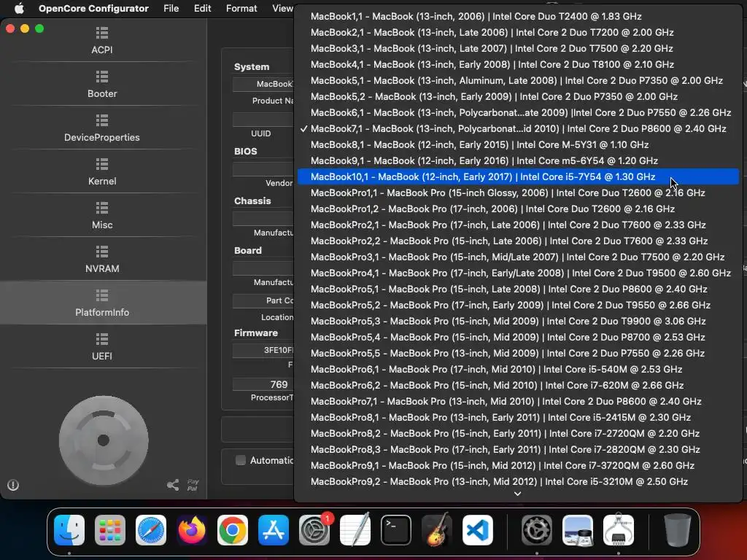
Task: Choose MacBookPro9,2 with Core i5-3210M
Action: tap(518, 481)
